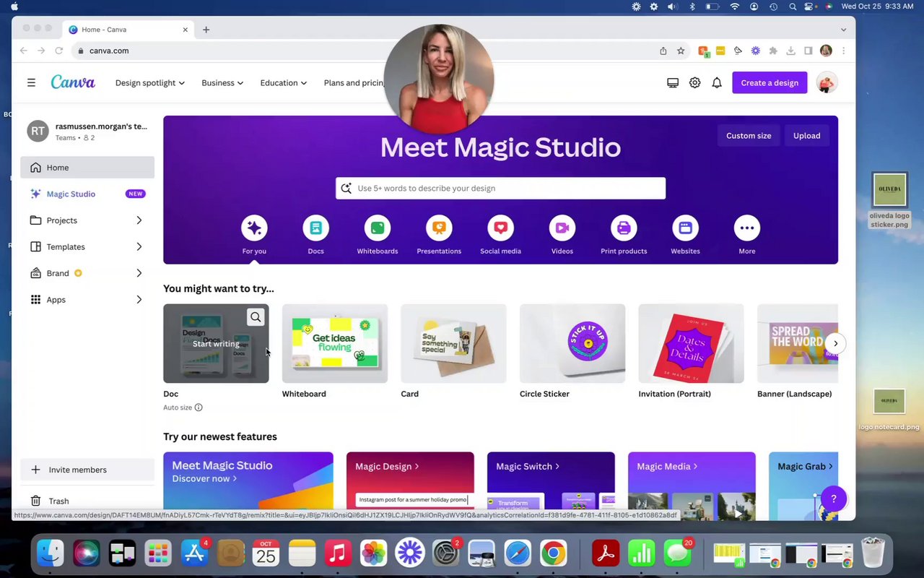Open the Business dropdown menu
The height and width of the screenshot is (578, 924).
[x=222, y=82]
